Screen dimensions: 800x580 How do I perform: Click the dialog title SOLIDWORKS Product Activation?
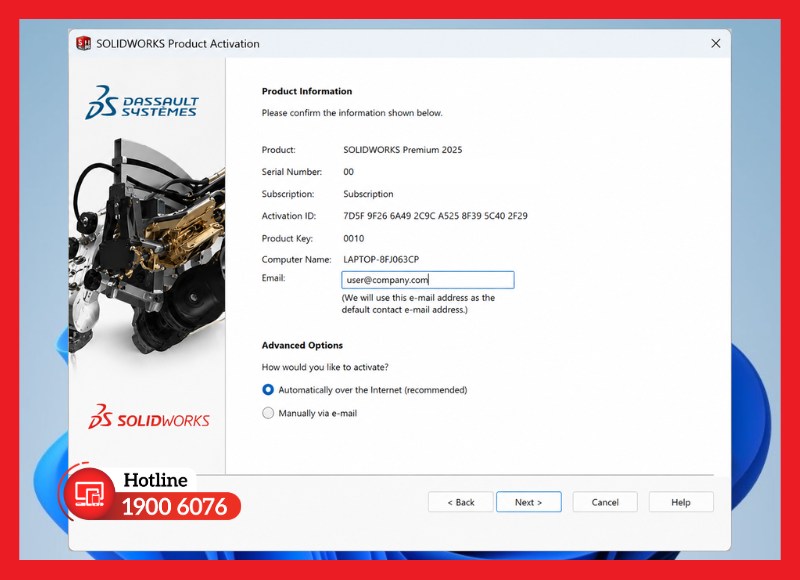coord(178,43)
